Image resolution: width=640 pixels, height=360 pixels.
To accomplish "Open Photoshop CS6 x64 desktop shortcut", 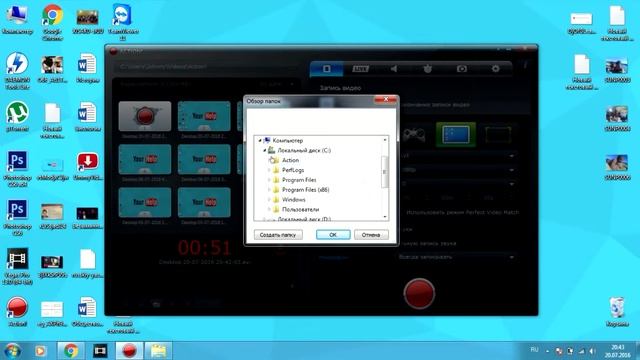I will (17, 169).
